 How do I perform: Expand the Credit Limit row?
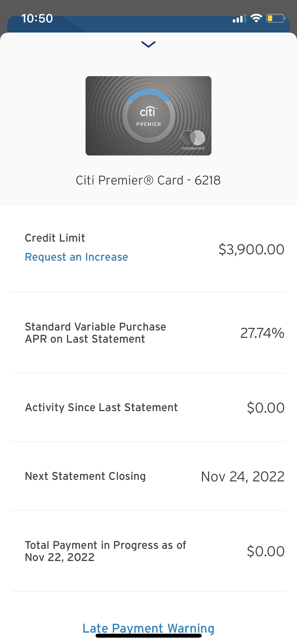coord(55,238)
